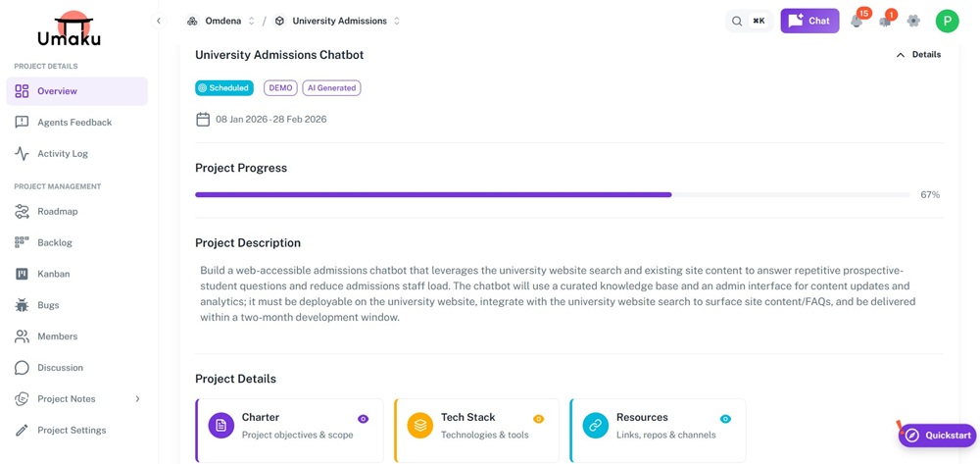
Task: Open the Roadmap sidebar icon
Action: pos(22,212)
